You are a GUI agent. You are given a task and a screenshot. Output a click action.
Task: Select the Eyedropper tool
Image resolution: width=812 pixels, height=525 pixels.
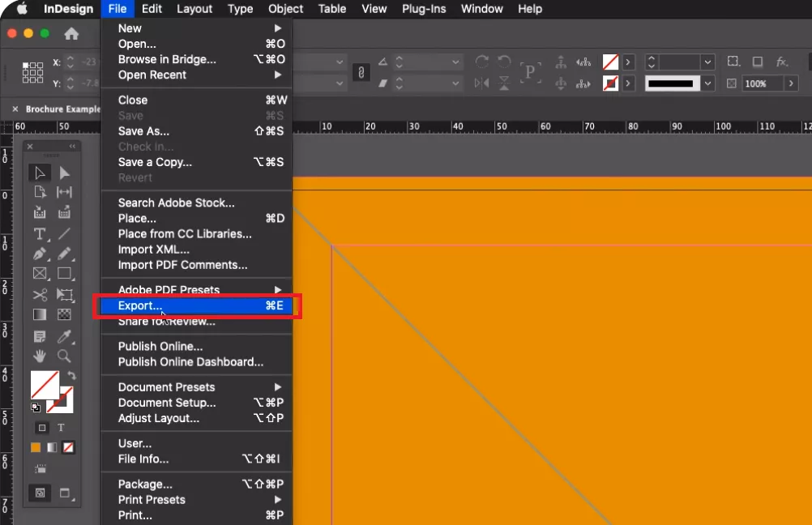click(x=65, y=337)
